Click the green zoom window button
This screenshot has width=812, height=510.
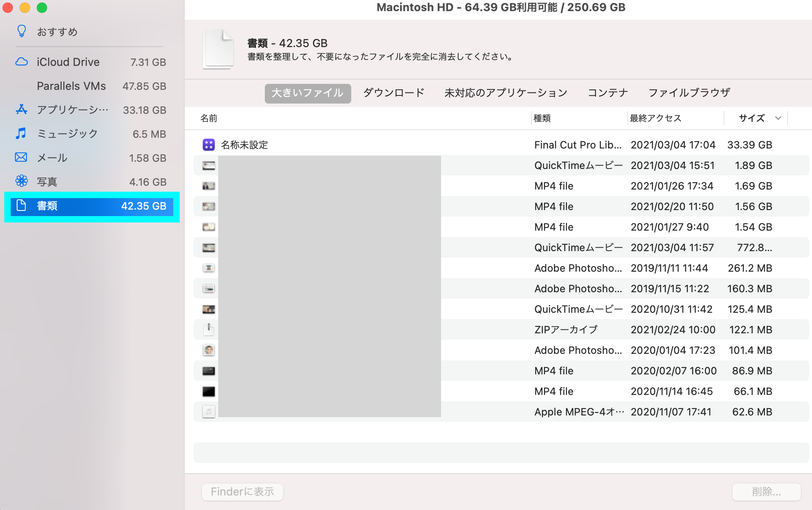[42, 7]
